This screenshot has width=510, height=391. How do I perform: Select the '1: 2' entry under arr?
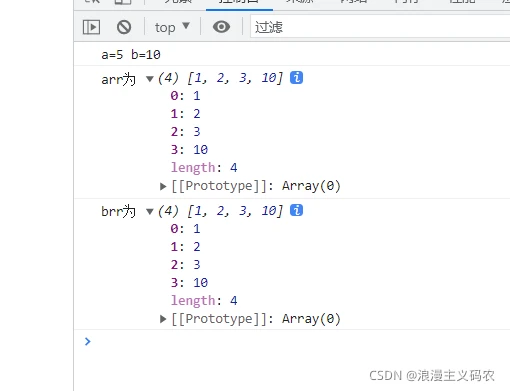pyautogui.click(x=185, y=114)
